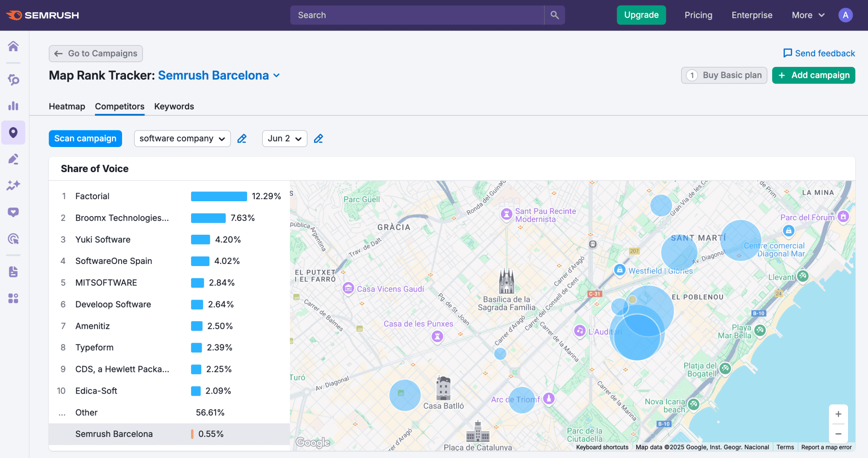Open the Social heart icon in sidebar
The image size is (868, 458).
click(x=13, y=212)
